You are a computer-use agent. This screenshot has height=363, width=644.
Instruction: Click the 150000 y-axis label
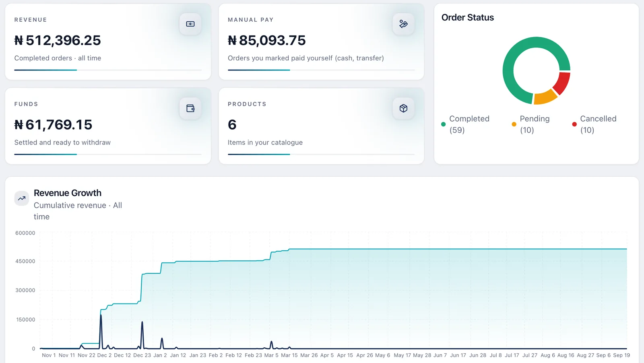tap(25, 320)
